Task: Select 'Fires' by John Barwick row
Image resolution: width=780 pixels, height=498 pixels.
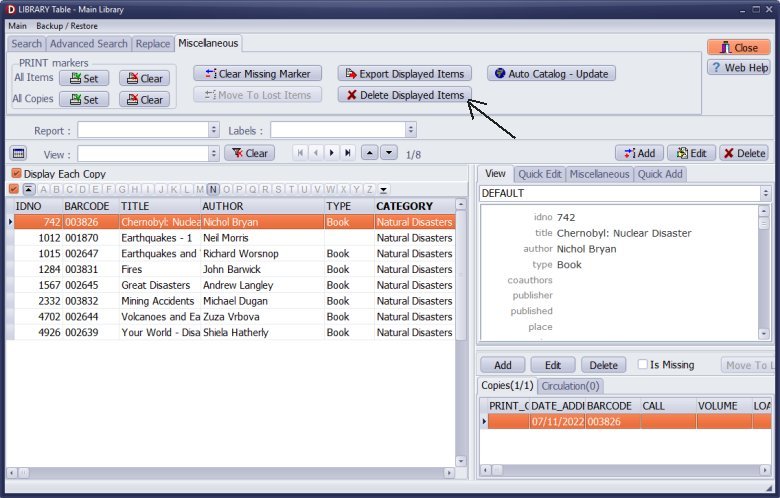Action: (234, 269)
